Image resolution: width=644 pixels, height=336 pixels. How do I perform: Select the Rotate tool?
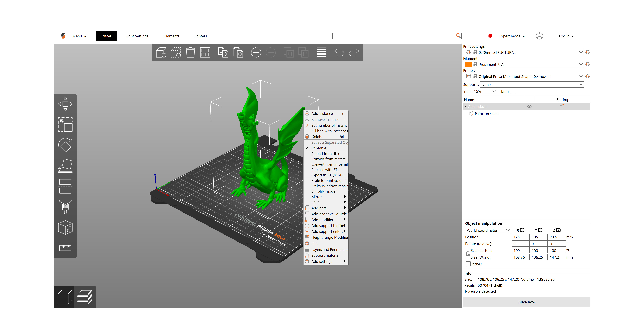point(65,145)
